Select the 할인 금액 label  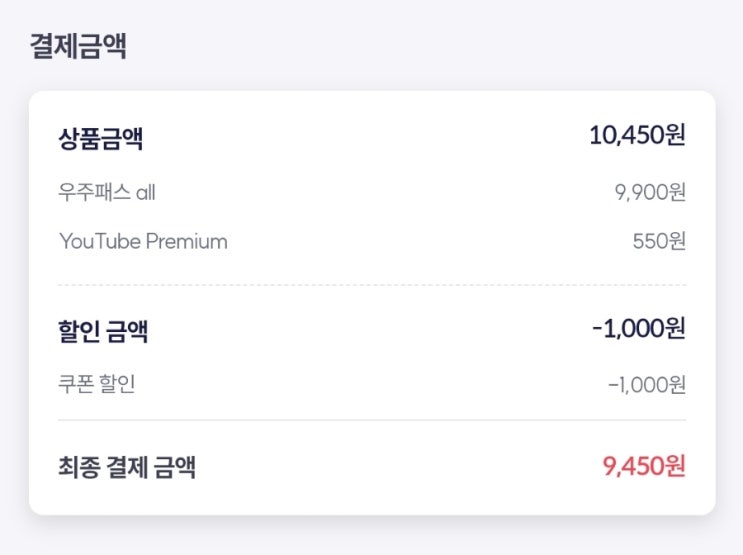pos(103,331)
